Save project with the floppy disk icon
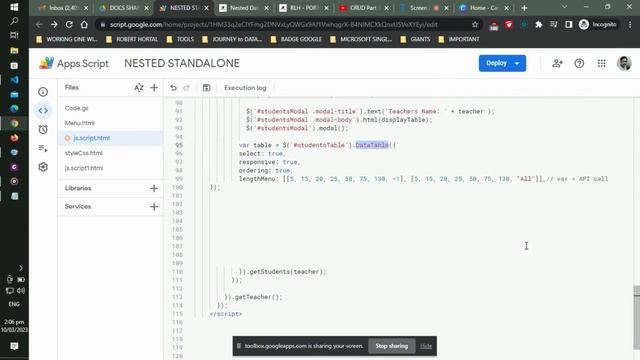This screenshot has width=640, height=360. pyautogui.click(x=207, y=88)
